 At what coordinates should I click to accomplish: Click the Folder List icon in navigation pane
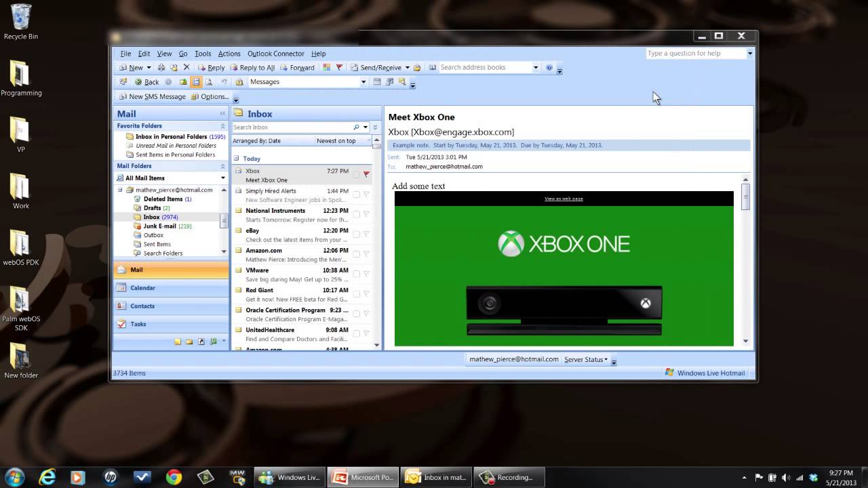tap(189, 342)
